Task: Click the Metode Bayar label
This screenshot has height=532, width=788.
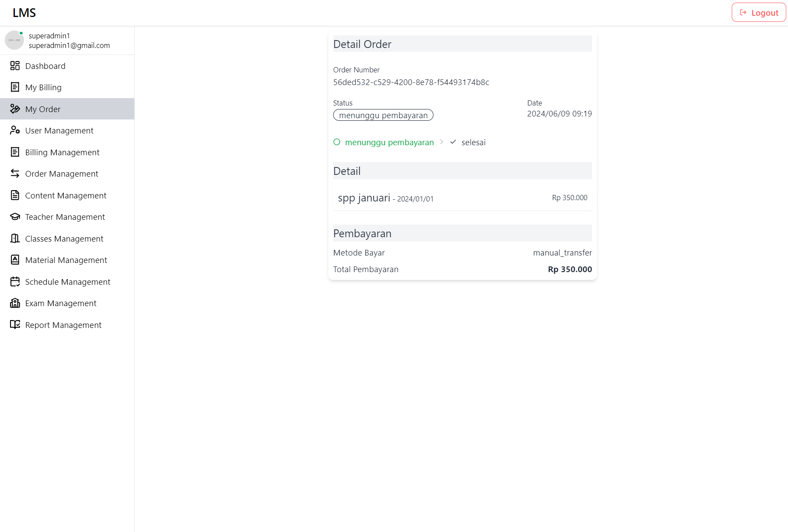Action: coord(359,252)
